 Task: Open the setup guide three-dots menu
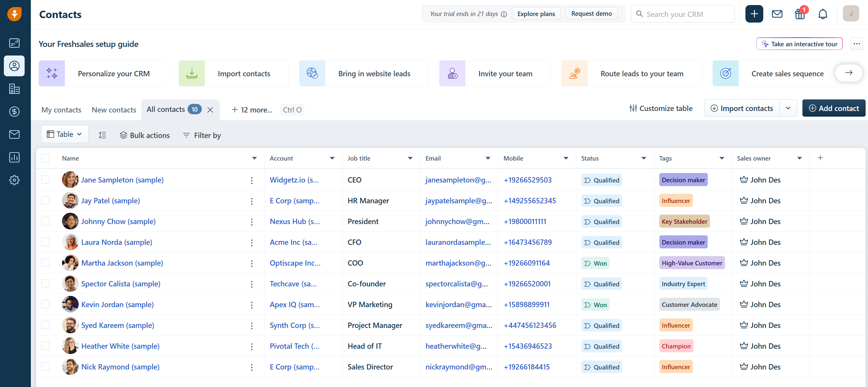click(857, 44)
